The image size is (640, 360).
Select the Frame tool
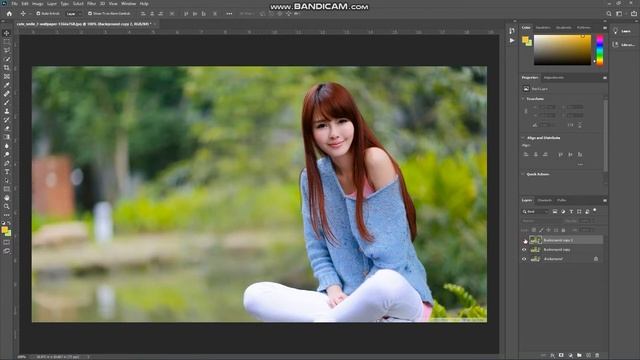pyautogui.click(x=7, y=76)
